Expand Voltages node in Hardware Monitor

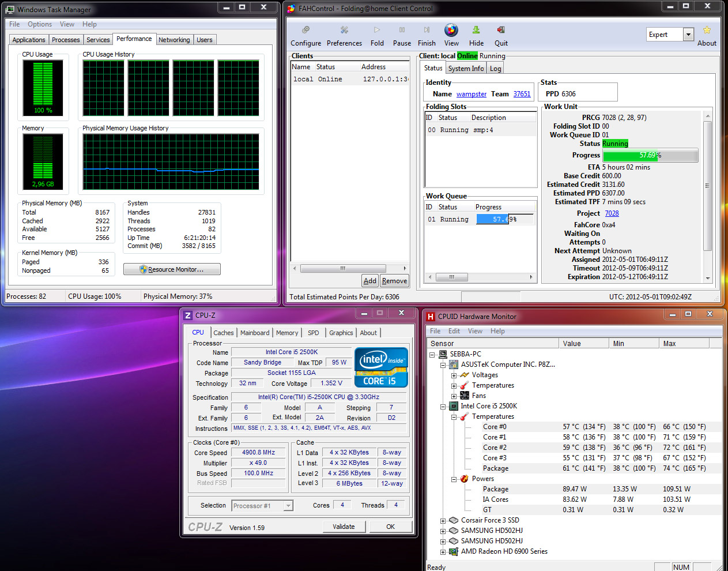454,375
